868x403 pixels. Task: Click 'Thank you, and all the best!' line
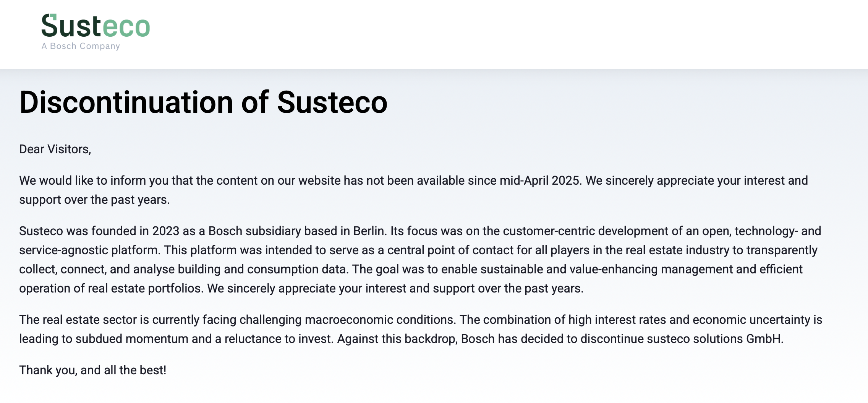pyautogui.click(x=93, y=370)
